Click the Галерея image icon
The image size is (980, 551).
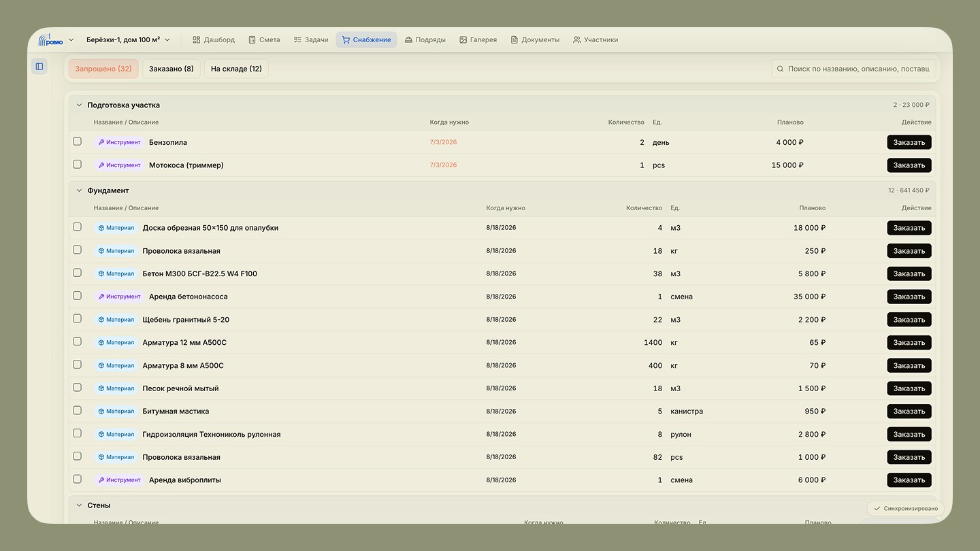pyautogui.click(x=463, y=40)
